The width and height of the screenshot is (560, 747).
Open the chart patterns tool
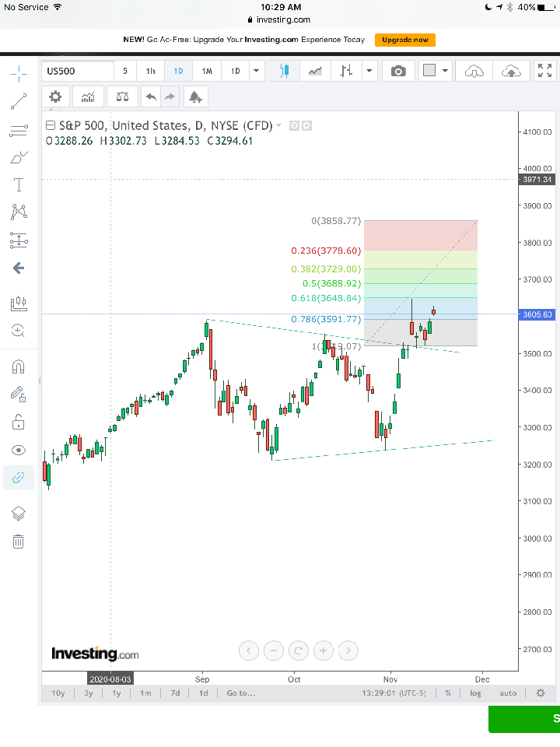point(19,212)
